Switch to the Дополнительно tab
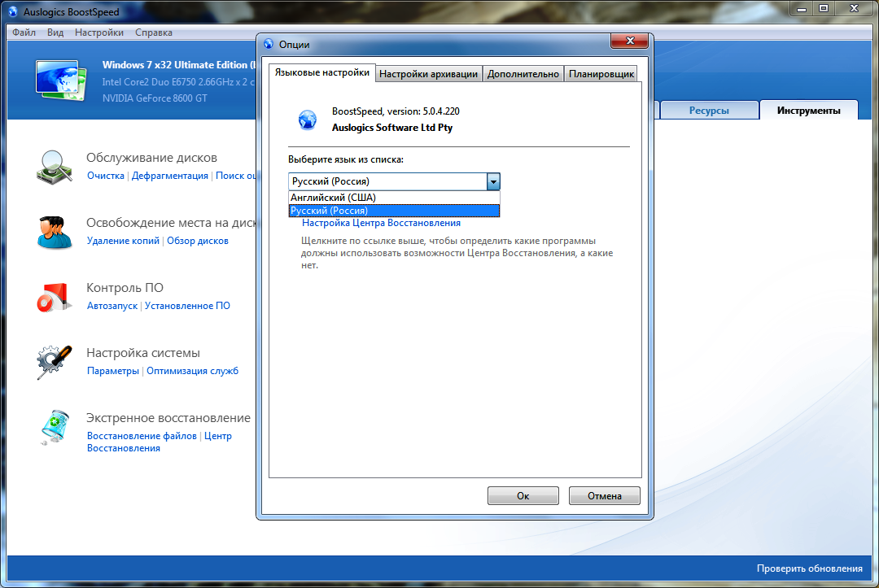 523,74
